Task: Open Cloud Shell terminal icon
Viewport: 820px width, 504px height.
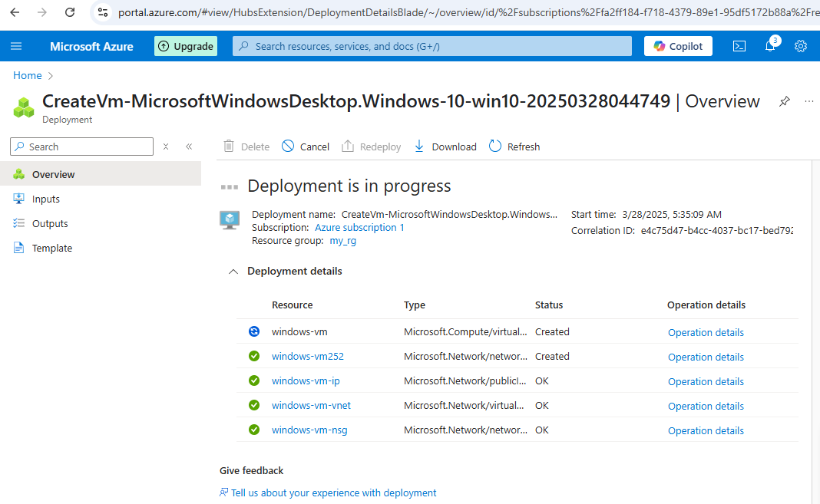Action: point(739,46)
